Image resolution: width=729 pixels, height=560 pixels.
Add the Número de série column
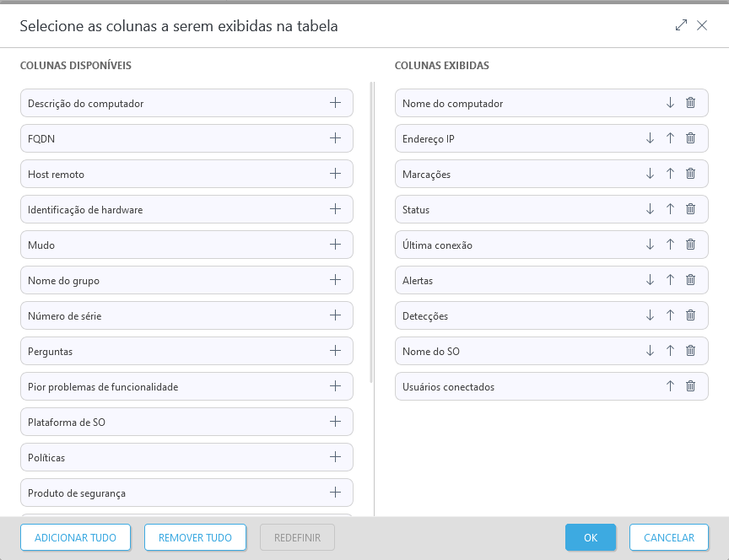(x=335, y=315)
